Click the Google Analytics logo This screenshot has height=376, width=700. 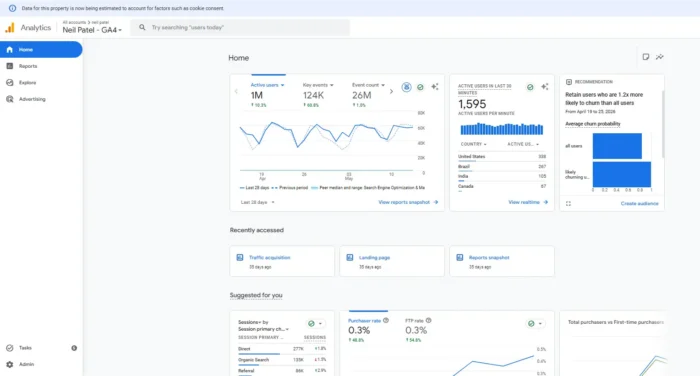tap(10, 28)
